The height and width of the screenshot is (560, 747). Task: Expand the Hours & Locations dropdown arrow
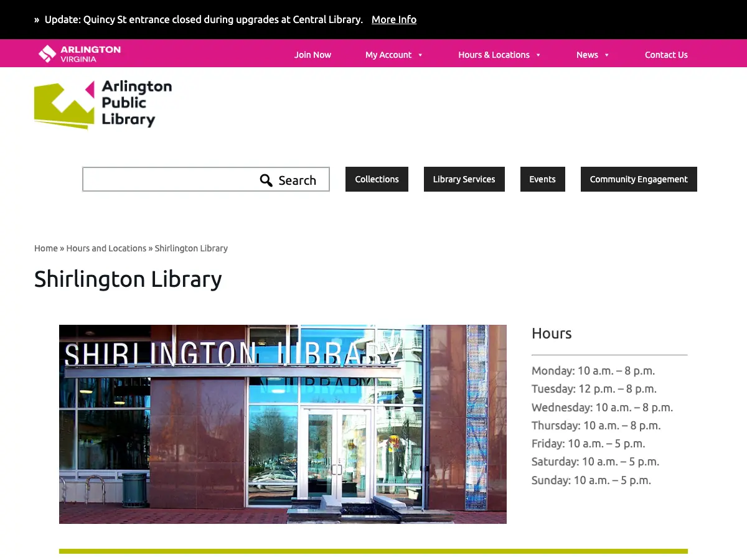538,55
